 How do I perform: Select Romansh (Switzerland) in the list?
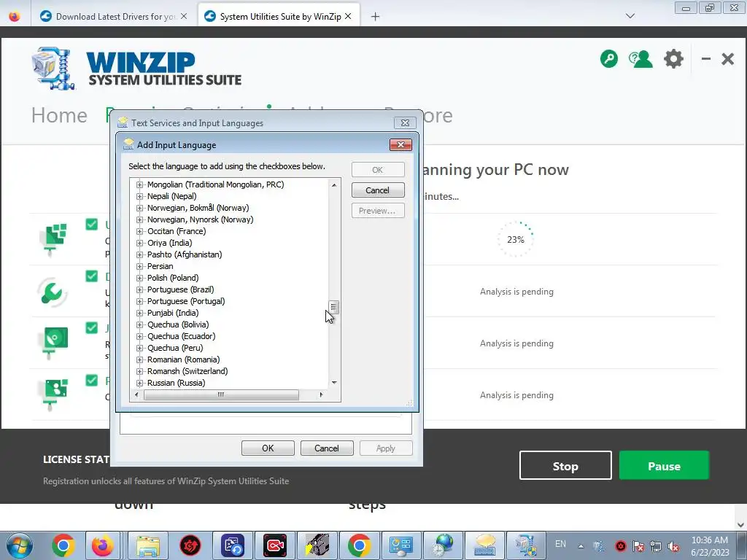(x=187, y=371)
